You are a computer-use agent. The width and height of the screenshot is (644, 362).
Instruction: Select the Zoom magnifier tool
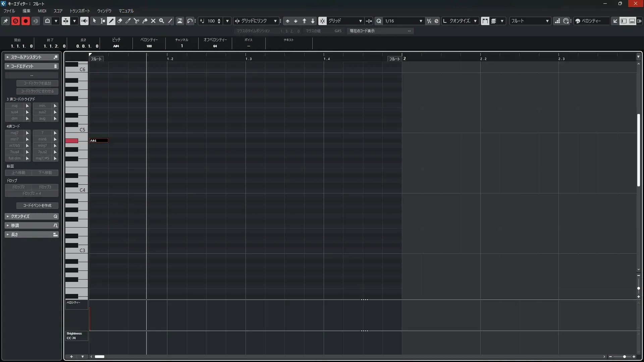pos(162,21)
